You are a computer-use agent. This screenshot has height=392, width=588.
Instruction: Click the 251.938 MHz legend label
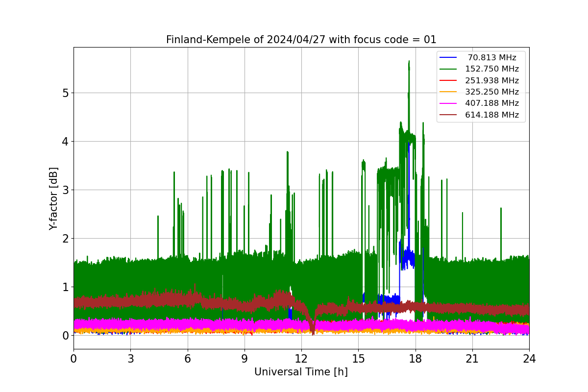492,80
